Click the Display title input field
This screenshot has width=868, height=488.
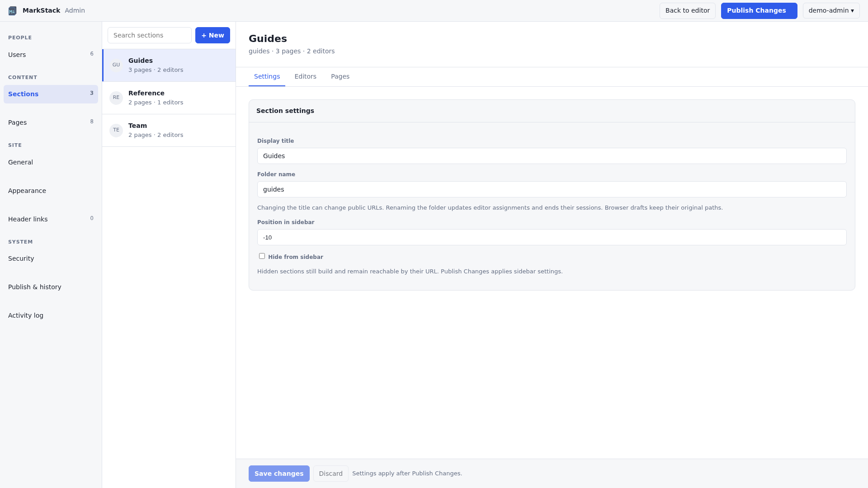(x=552, y=156)
